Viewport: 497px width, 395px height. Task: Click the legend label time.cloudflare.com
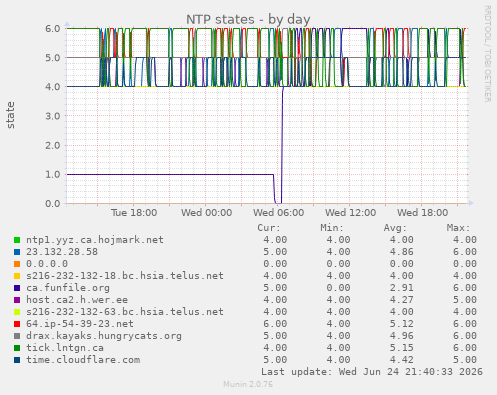click(83, 360)
